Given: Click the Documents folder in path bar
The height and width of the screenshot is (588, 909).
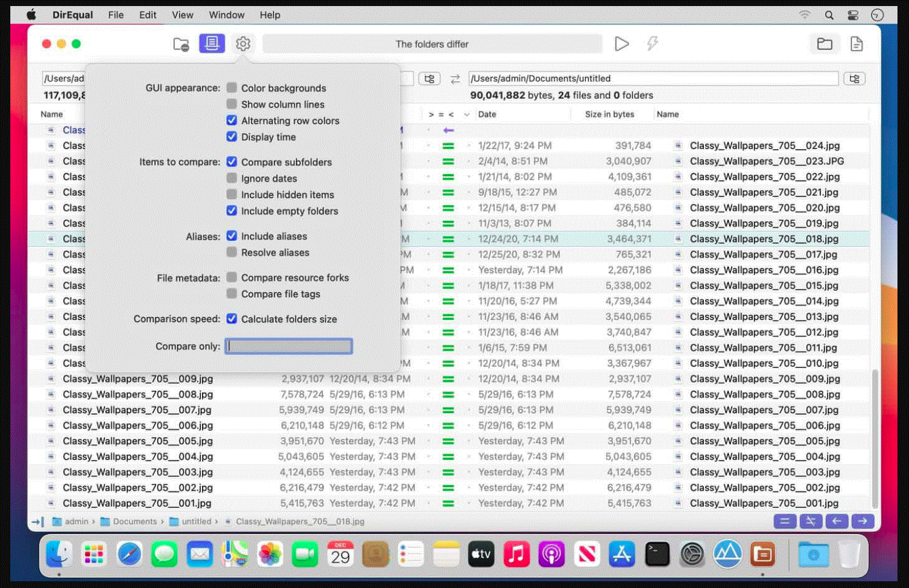Looking at the screenshot, I should [x=129, y=521].
